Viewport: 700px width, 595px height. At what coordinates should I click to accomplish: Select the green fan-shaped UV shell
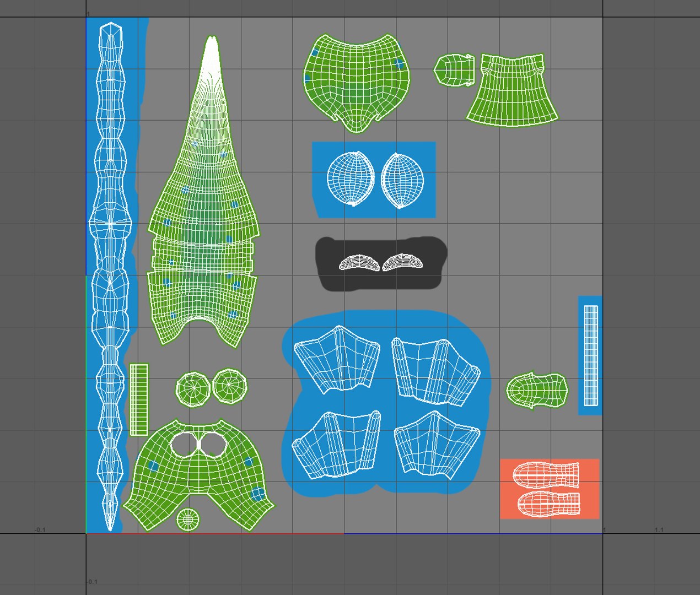pyautogui.click(x=513, y=90)
